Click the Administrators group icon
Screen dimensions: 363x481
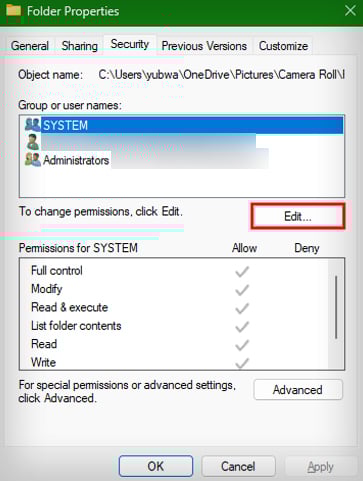pyautogui.click(x=32, y=160)
